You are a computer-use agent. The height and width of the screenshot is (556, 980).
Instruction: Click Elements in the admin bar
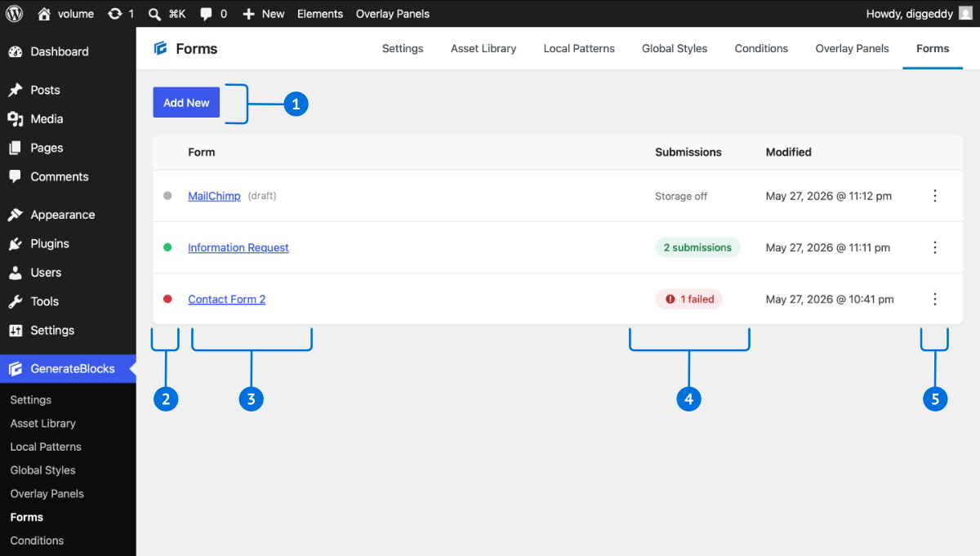coord(320,14)
